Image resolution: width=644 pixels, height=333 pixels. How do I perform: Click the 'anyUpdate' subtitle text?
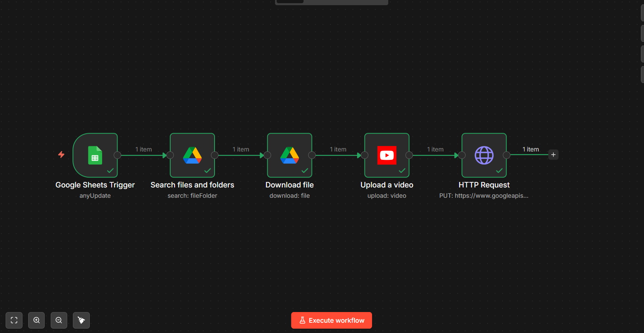pyautogui.click(x=95, y=196)
